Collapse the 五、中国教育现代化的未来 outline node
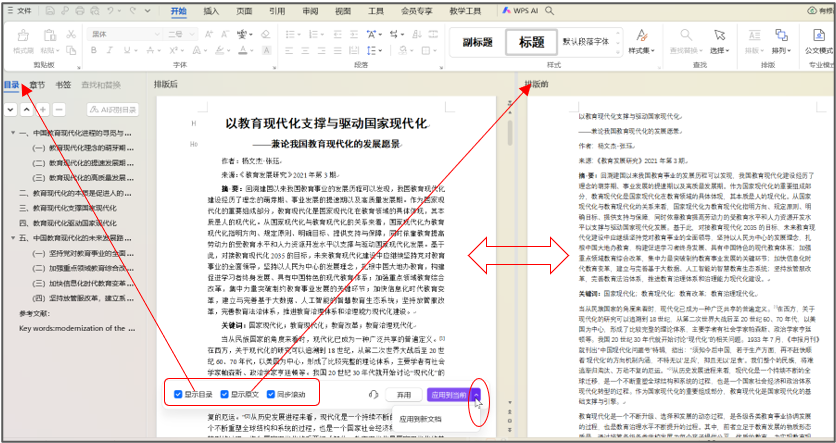The image size is (836, 443). tap(13, 238)
